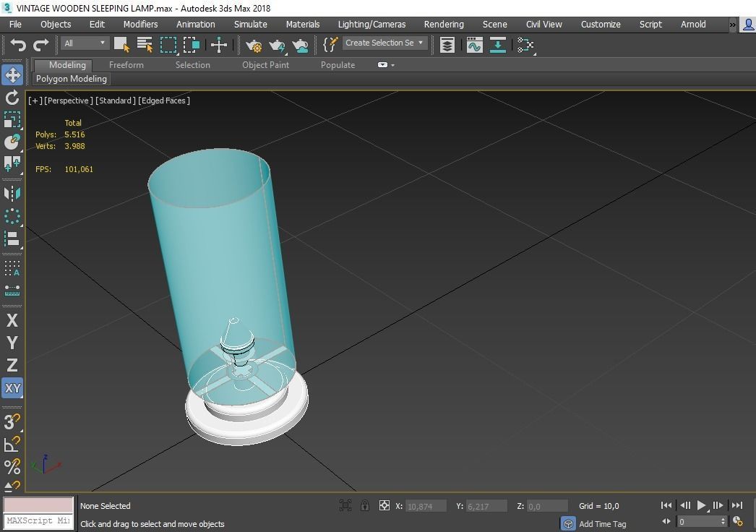756x532 pixels.
Task: Restrict transform to Y axis
Action: coord(12,343)
